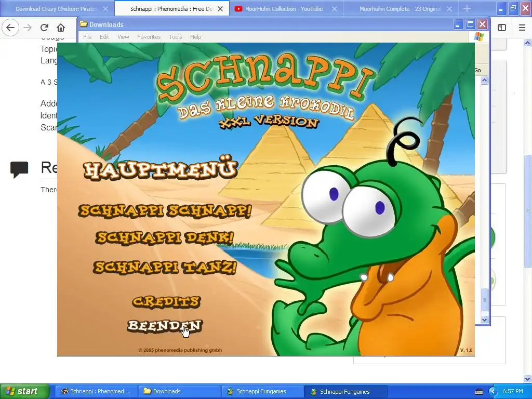Click browser page scrollbar up arrow
This screenshot has height=399, width=532.
tap(528, 43)
